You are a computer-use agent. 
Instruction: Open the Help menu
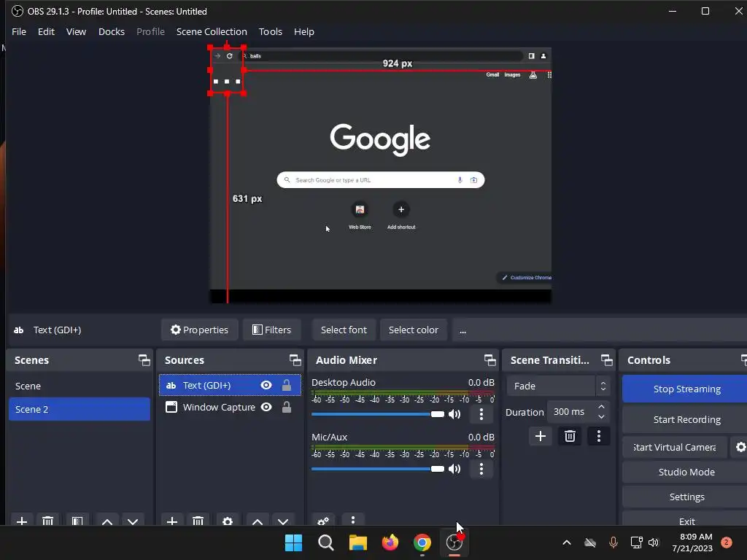(x=304, y=31)
